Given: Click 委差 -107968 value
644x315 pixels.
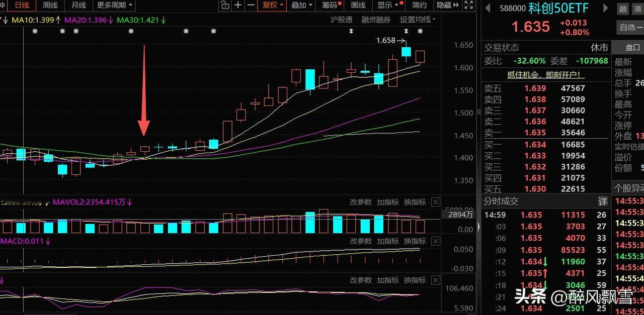Looking at the screenshot, I should [x=592, y=61].
